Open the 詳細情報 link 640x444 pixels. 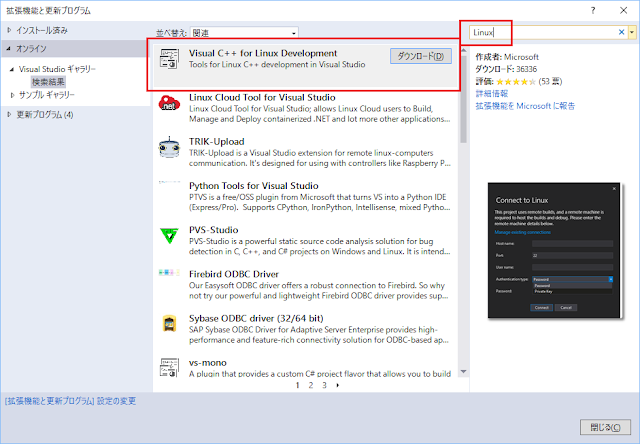pos(491,93)
